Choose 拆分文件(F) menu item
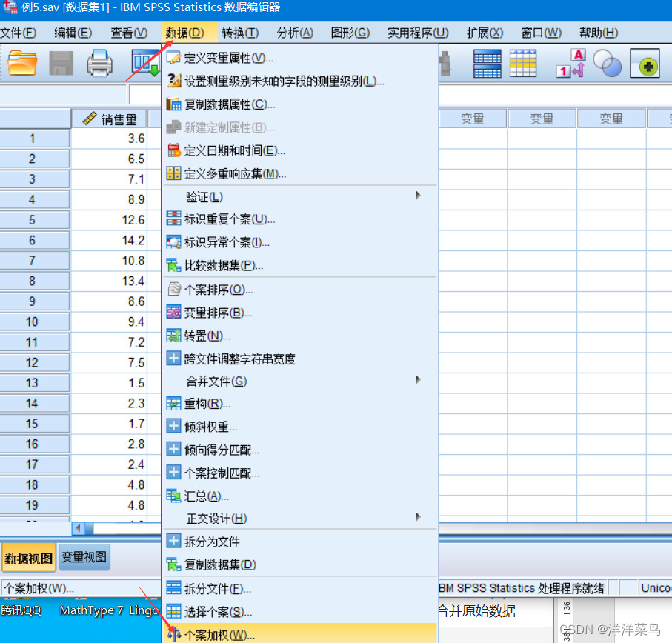This screenshot has width=672, height=643. click(300, 589)
